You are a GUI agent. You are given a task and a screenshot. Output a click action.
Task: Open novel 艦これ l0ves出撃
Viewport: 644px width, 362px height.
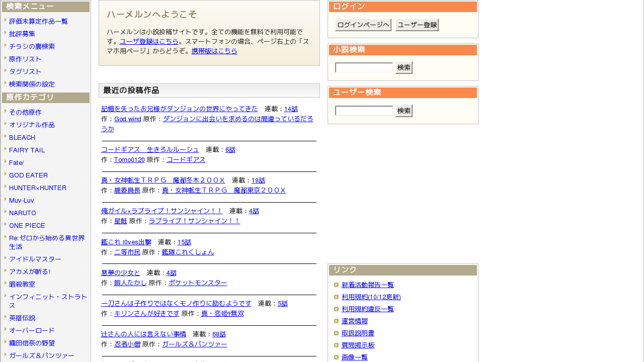coord(126,242)
